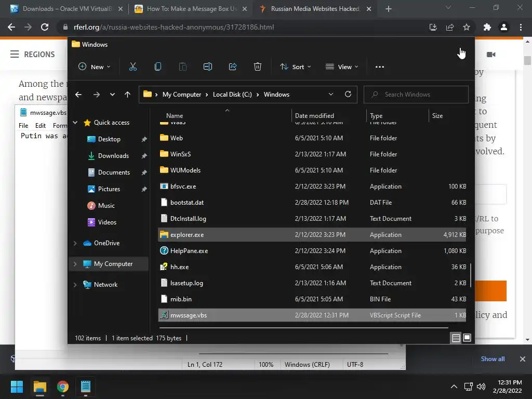The width and height of the screenshot is (532, 399).
Task: Switch to How To: Make a Message Box tab
Action: coord(191,9)
